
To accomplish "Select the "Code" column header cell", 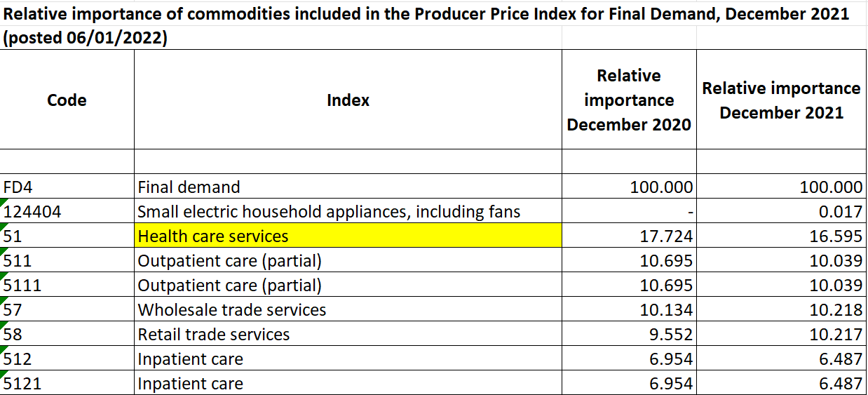I will (67, 100).
